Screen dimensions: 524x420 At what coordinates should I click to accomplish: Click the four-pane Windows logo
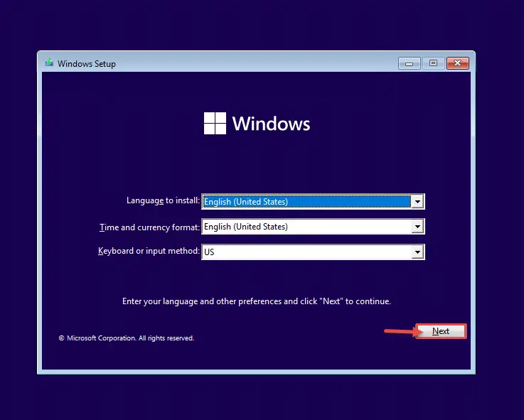click(215, 123)
